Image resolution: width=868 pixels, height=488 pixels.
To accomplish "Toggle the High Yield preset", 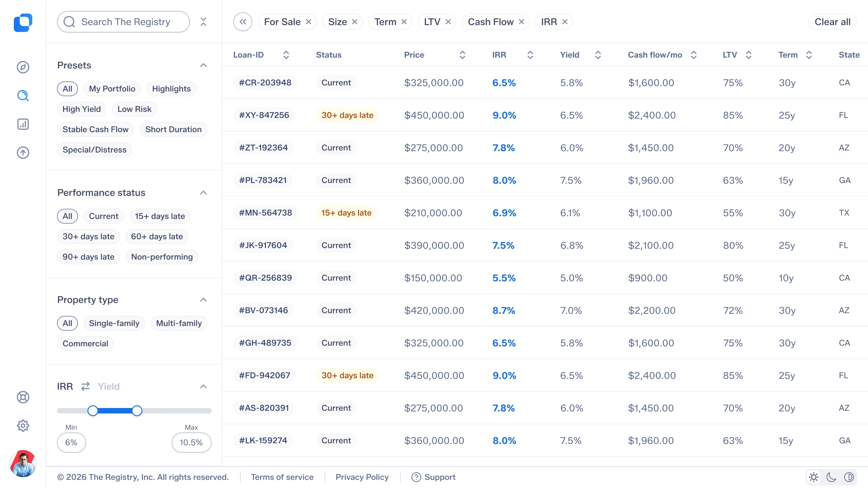I will pyautogui.click(x=82, y=109).
